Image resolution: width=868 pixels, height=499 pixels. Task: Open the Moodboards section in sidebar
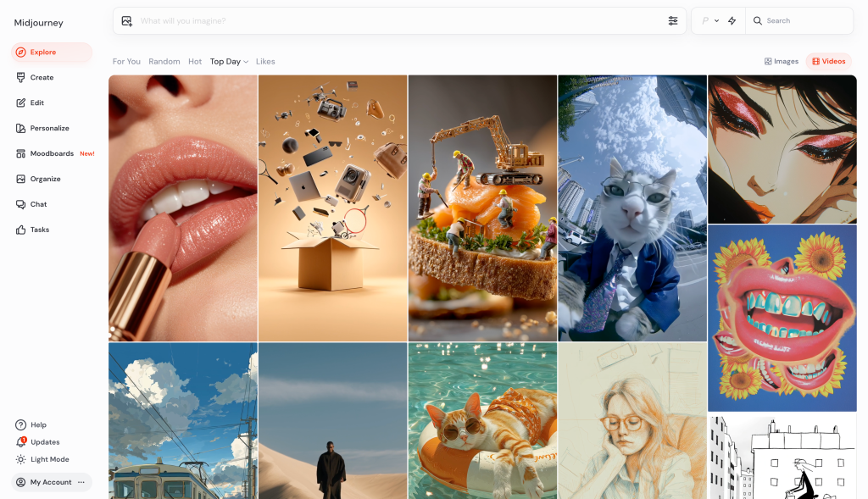click(x=52, y=153)
